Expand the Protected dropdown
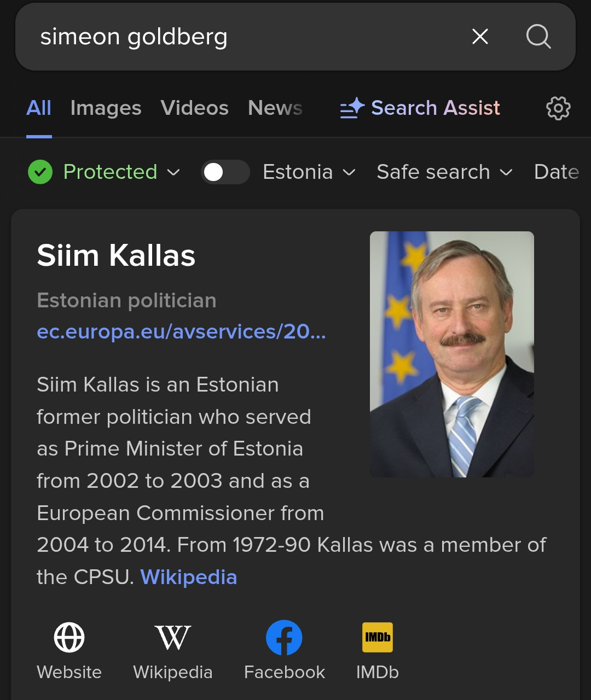The width and height of the screenshot is (591, 700). pos(121,172)
